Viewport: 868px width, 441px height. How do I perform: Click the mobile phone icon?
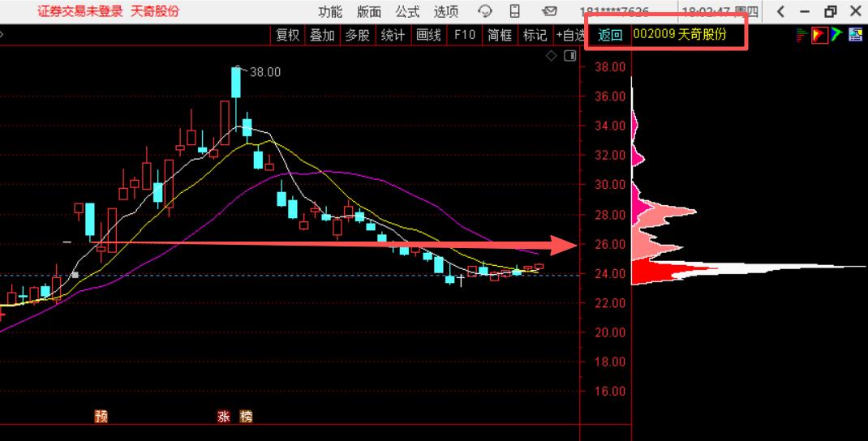(515, 11)
